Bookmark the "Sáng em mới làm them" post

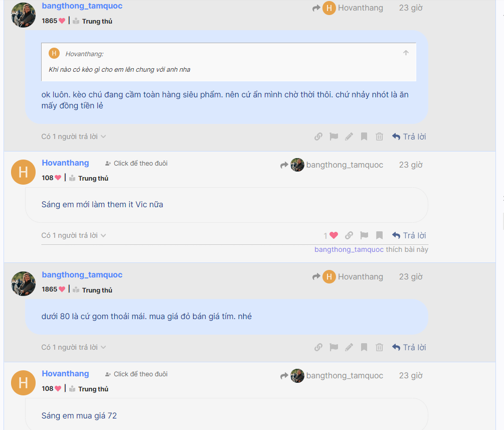(379, 235)
